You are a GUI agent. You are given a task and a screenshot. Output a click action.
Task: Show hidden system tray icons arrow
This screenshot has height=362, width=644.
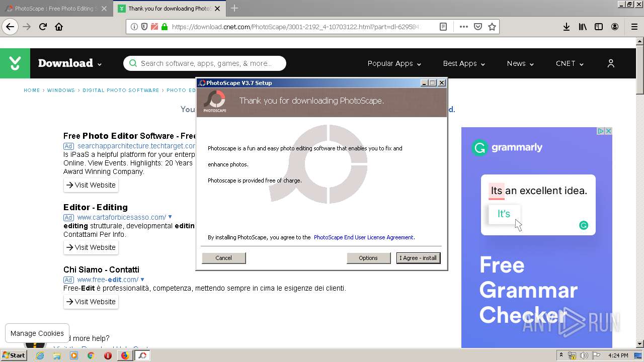[x=561, y=355]
